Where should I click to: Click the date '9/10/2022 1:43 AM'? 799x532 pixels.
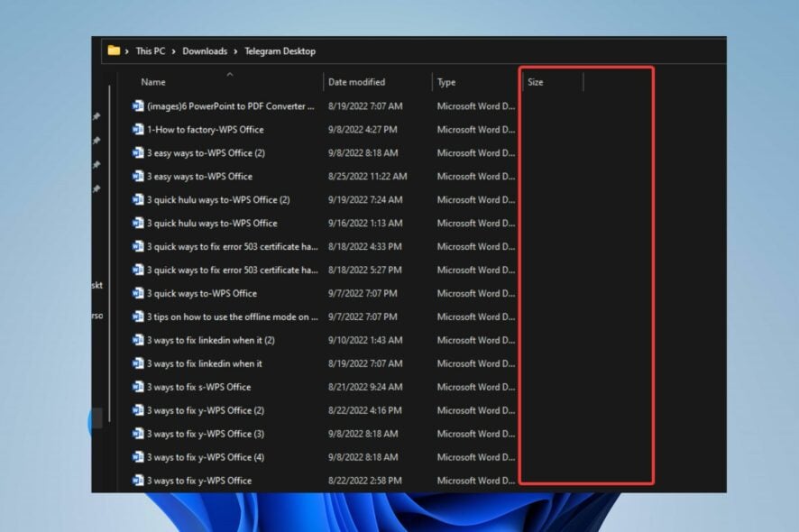pyautogui.click(x=365, y=340)
